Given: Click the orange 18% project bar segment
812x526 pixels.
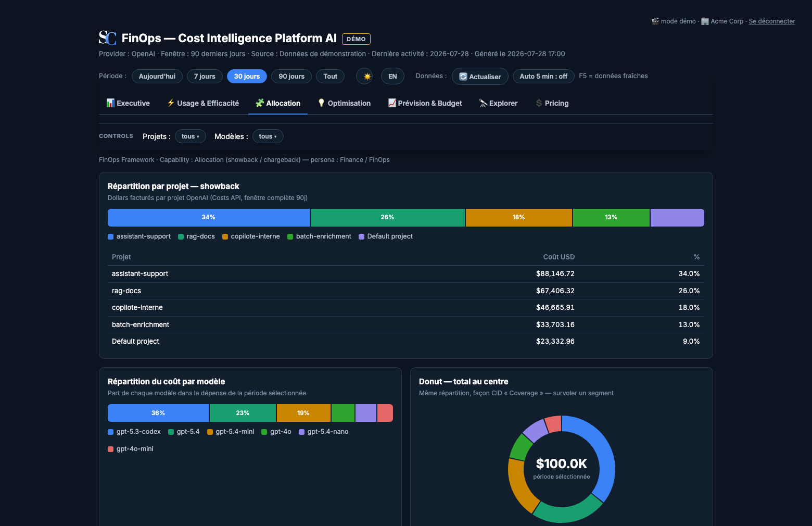Looking at the screenshot, I should (x=519, y=218).
